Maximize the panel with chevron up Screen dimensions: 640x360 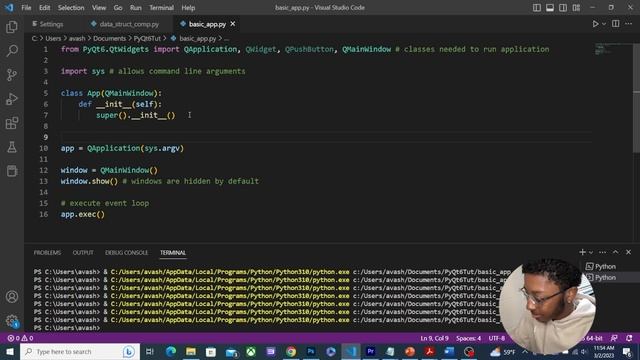tap(616, 252)
